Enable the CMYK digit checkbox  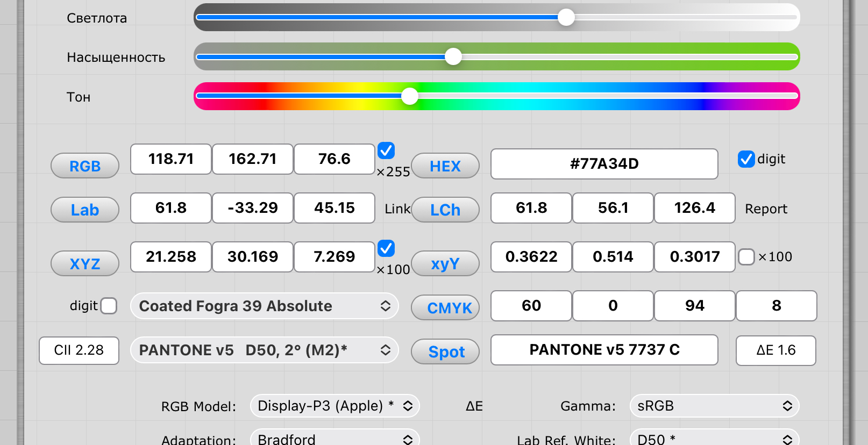click(x=109, y=306)
